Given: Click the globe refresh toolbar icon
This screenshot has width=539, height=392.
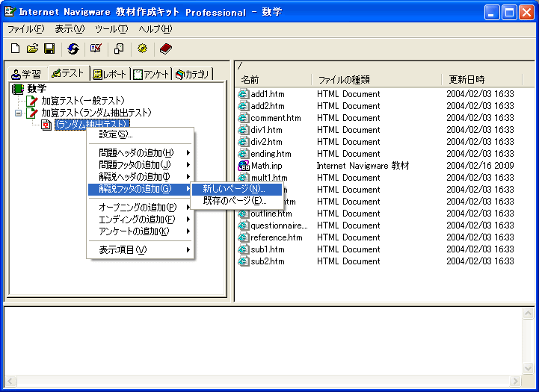Looking at the screenshot, I should pos(73,49).
